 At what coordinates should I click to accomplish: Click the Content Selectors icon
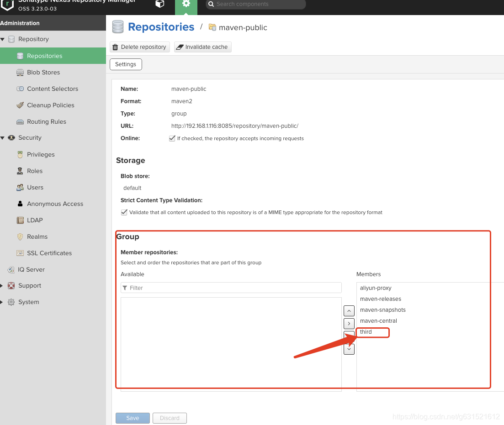[20, 89]
